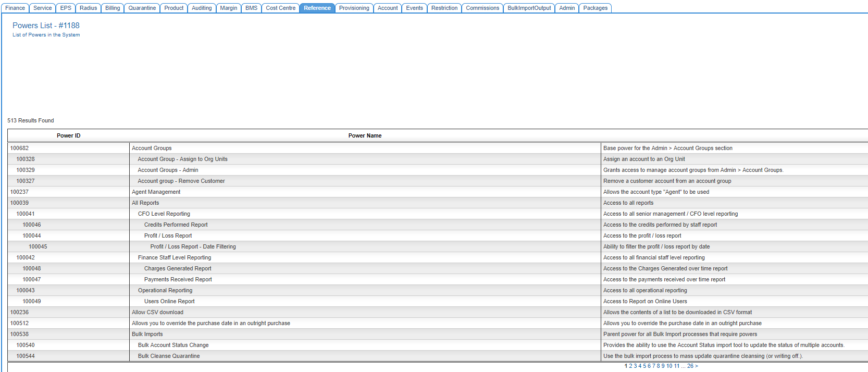868x372 pixels.
Task: Select the Provisioning tab
Action: 354,8
